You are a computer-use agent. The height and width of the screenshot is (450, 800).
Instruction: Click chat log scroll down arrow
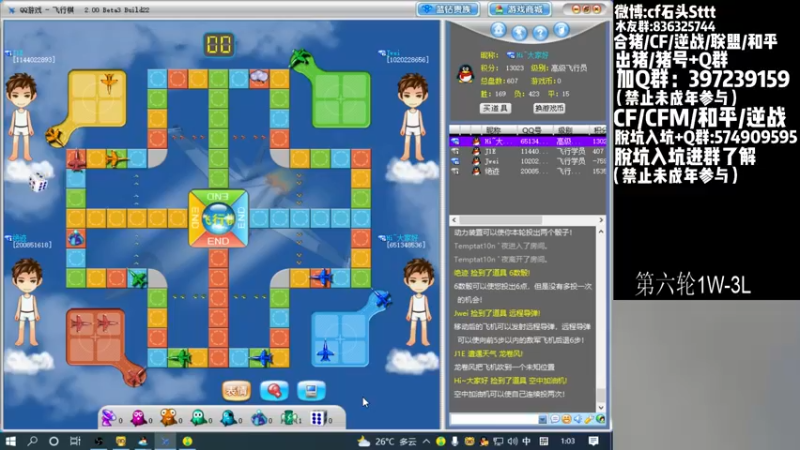click(601, 408)
